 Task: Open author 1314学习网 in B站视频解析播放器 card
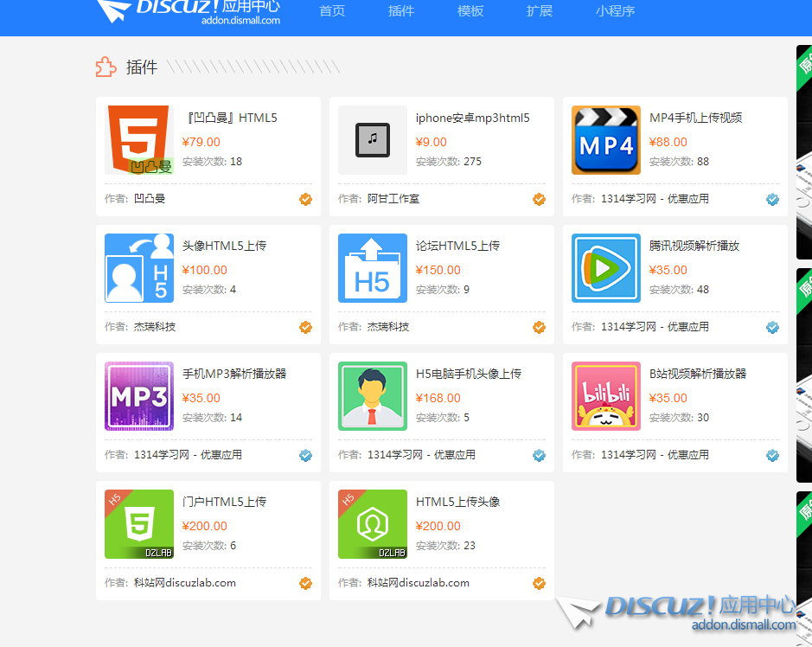[x=655, y=455]
